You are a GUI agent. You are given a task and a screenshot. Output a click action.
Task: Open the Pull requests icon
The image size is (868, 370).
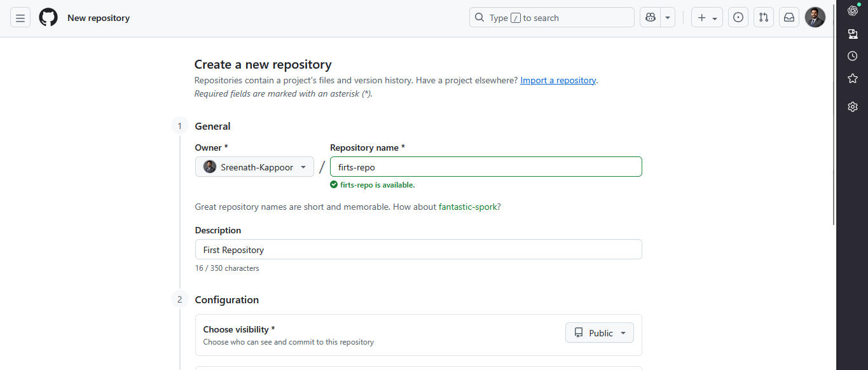click(763, 17)
